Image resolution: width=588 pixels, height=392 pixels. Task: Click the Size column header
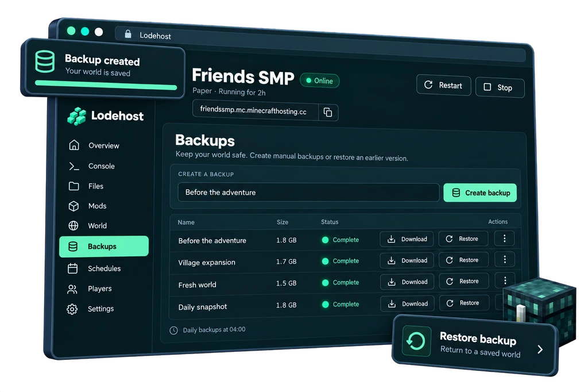click(283, 222)
